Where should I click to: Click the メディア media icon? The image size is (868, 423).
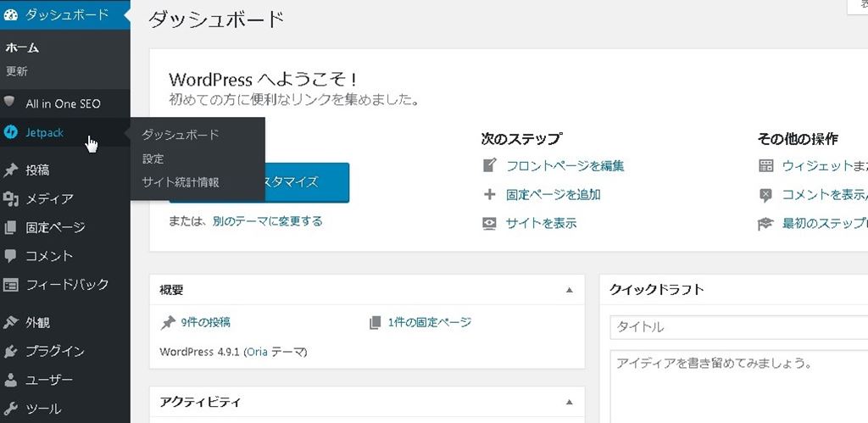[11, 198]
